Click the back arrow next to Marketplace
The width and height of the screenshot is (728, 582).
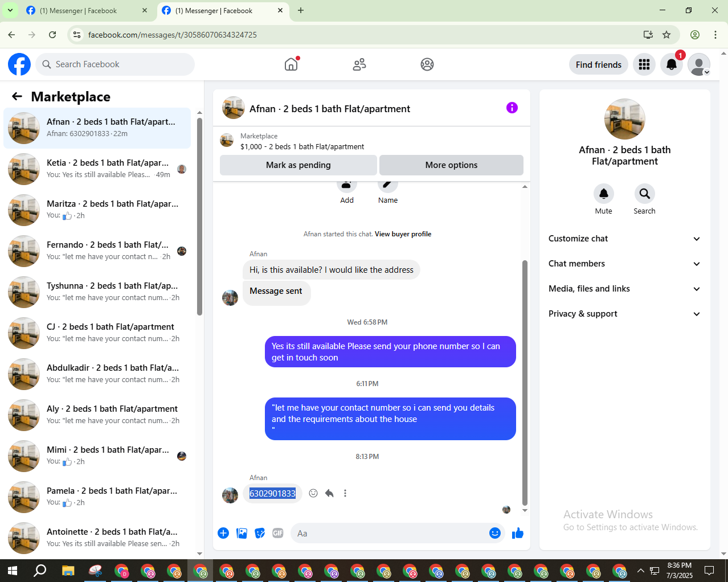(17, 96)
